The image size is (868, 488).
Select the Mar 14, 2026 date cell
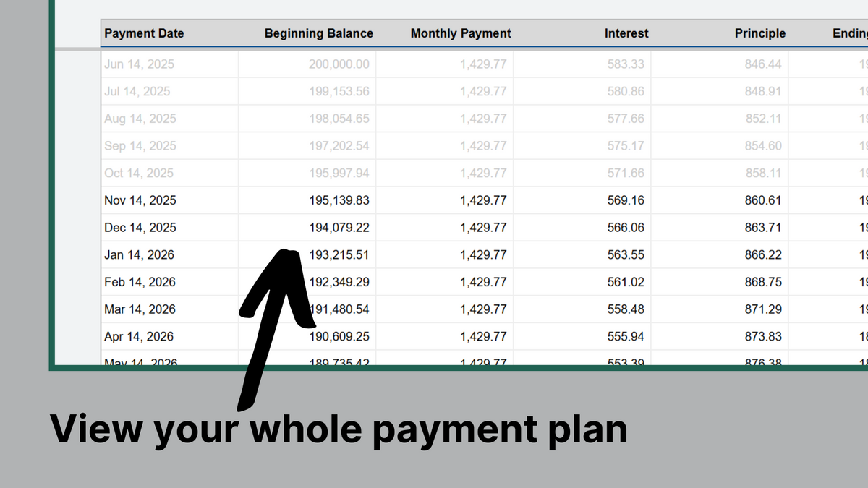click(x=169, y=309)
